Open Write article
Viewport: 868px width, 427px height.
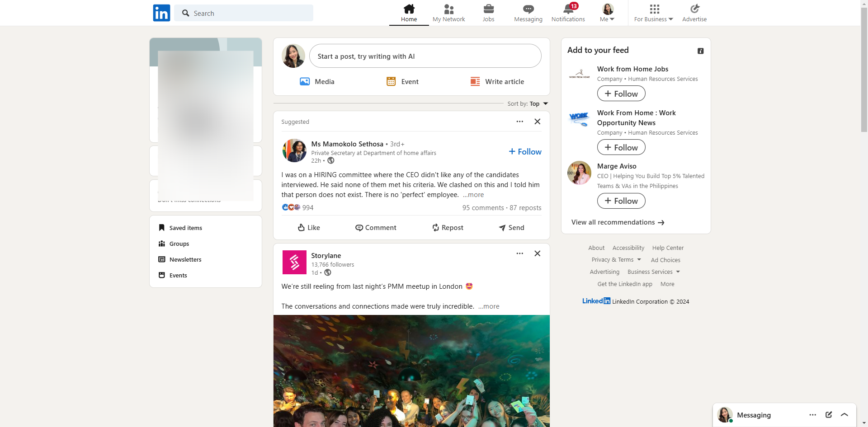tap(497, 82)
